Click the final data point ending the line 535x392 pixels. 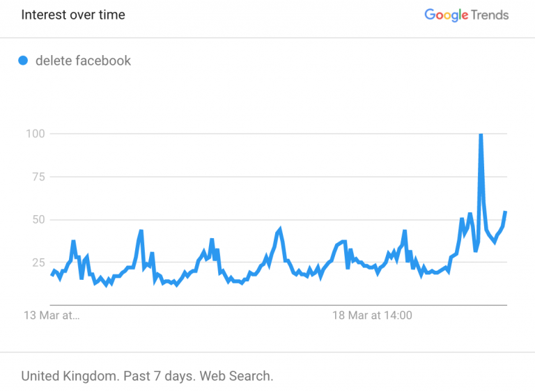pos(506,212)
